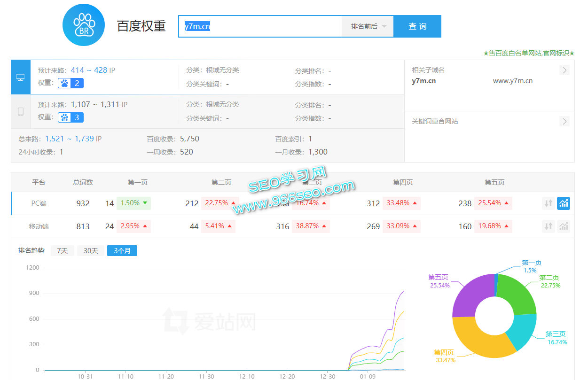Click the 01-09 date on chart axis
The width and height of the screenshot is (588, 380).
click(x=368, y=377)
